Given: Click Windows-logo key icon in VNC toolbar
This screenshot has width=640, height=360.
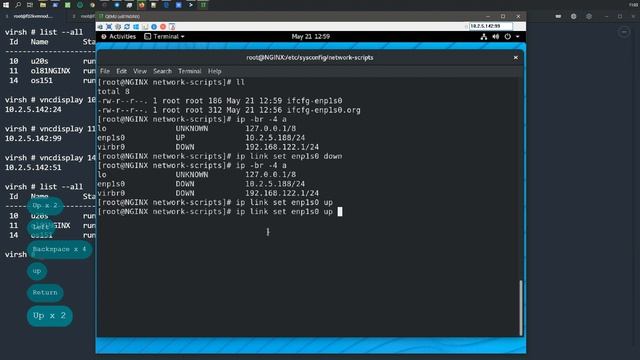Looking at the screenshot, I should [x=136, y=27].
